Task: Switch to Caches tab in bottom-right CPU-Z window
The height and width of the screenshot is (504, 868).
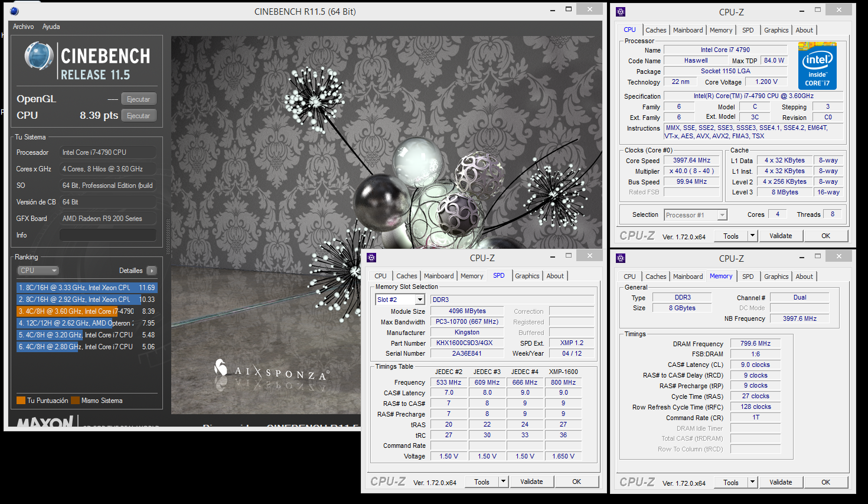Action: (x=655, y=277)
